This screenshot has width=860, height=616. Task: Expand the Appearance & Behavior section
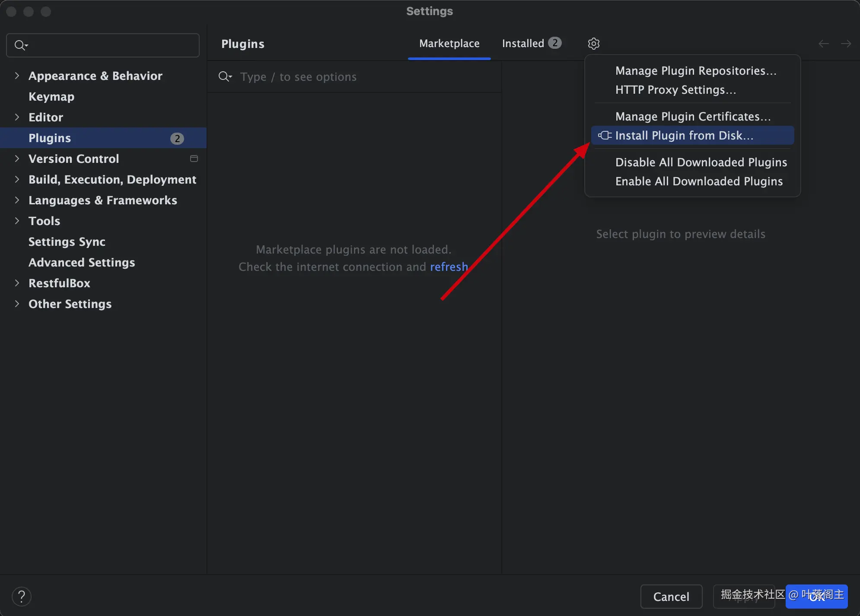[17, 76]
